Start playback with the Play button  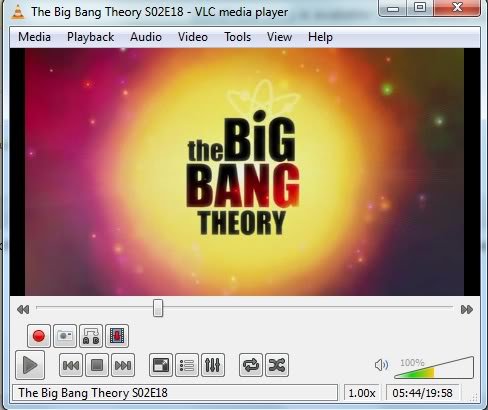coord(30,365)
